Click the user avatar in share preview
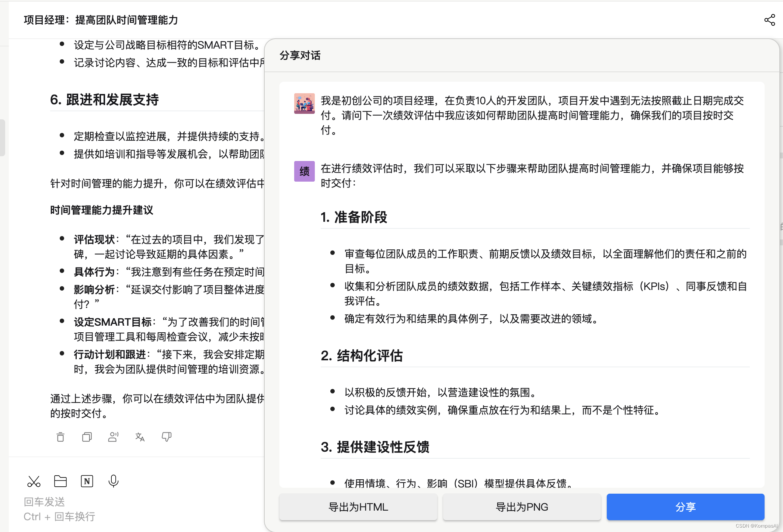783x532 pixels. 304,104
